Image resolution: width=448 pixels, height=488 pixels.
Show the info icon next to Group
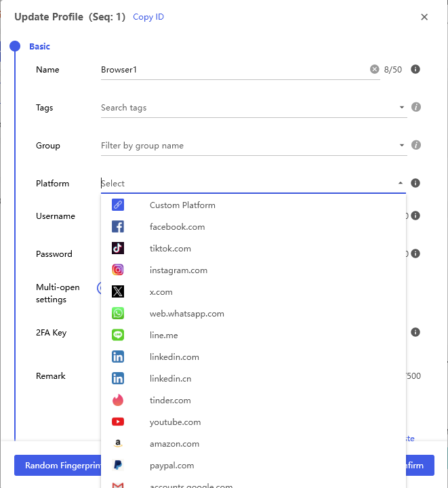coord(416,145)
